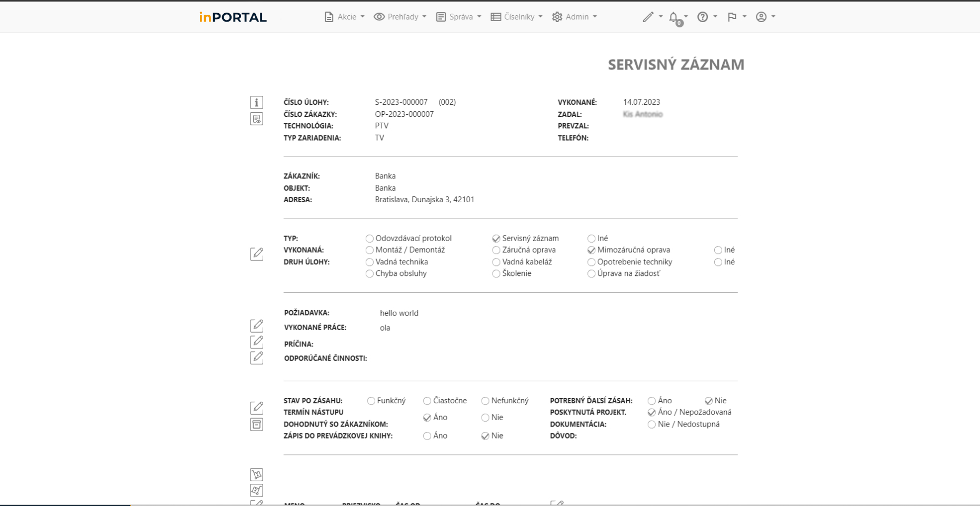Expand the help question-mark dropdown
Image resolution: width=980 pixels, height=506 pixels.
[x=715, y=17]
